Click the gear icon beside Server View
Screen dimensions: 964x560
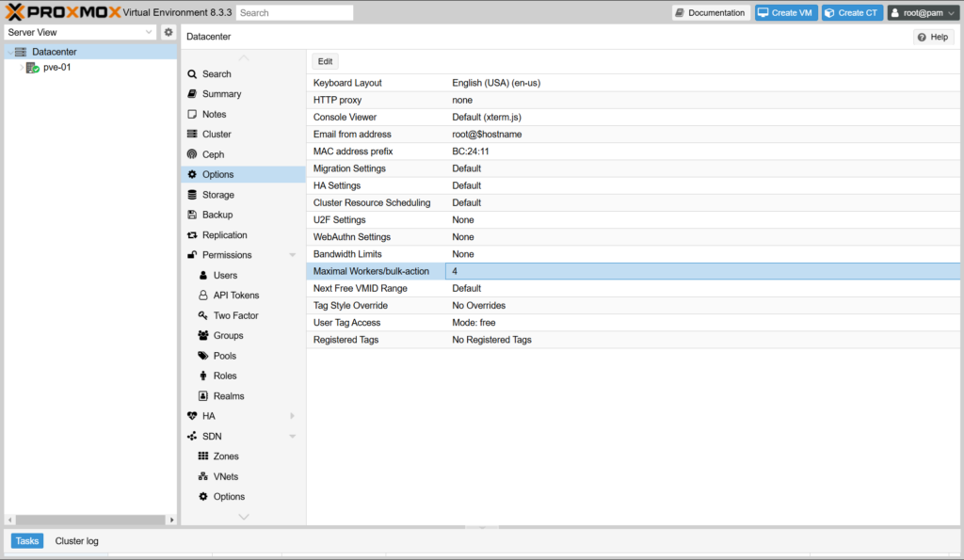[x=169, y=32]
